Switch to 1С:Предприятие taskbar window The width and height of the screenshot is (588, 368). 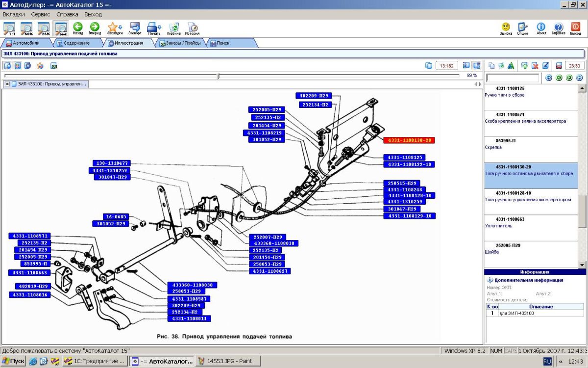click(x=95, y=361)
